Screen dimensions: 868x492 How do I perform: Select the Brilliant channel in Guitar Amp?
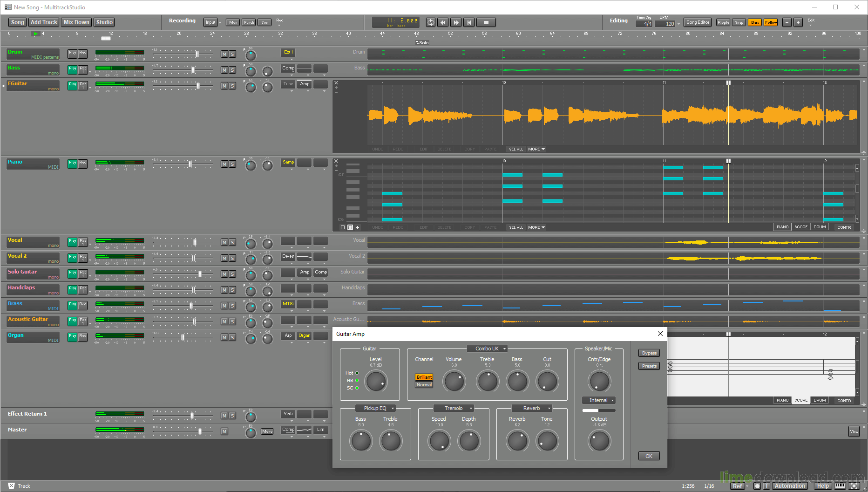click(424, 377)
